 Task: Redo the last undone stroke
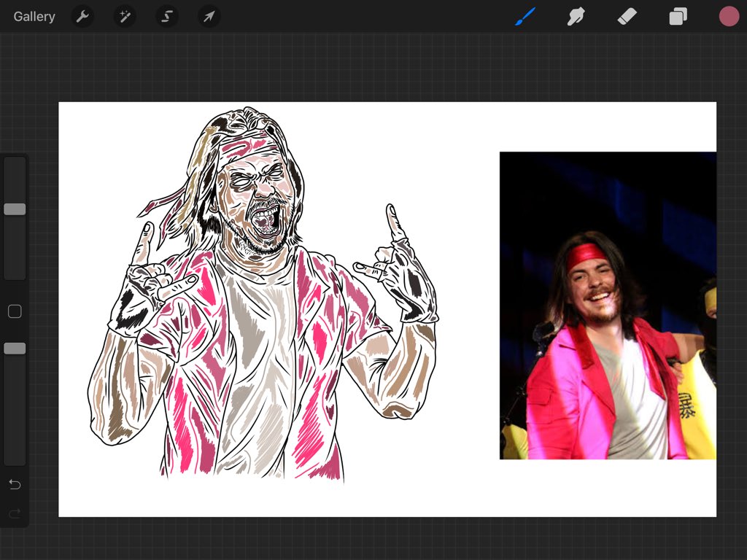pyautogui.click(x=15, y=513)
